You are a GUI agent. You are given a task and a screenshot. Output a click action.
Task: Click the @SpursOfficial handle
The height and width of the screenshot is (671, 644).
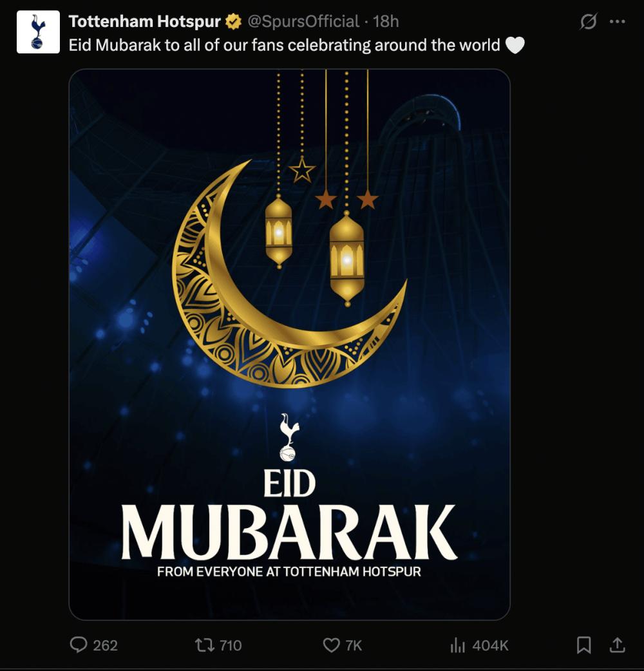[303, 21]
